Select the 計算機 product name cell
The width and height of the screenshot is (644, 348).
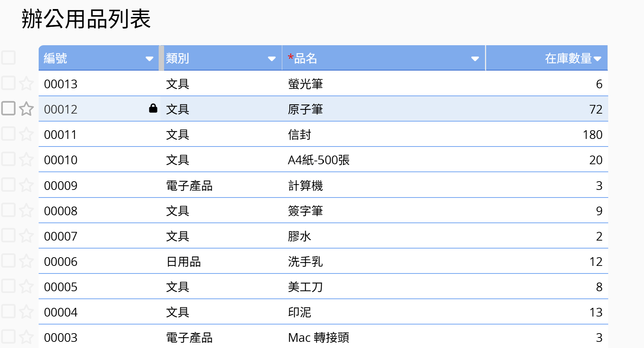coord(384,185)
